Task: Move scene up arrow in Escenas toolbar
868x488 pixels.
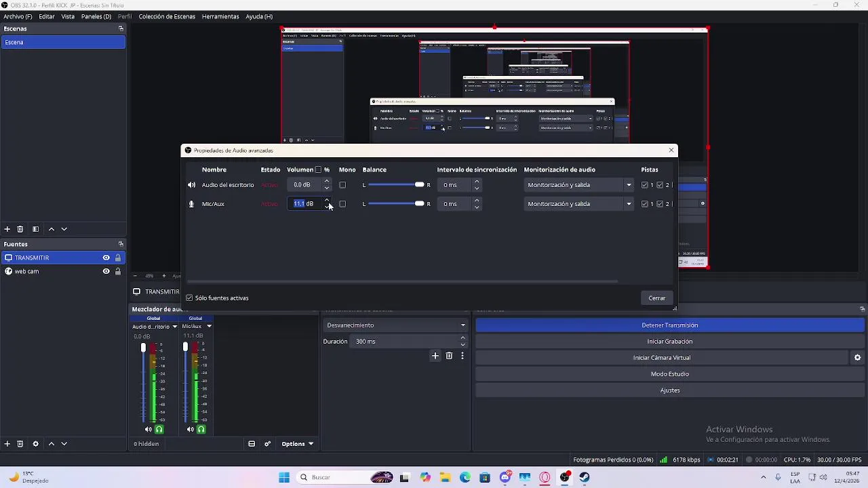Action: point(51,229)
